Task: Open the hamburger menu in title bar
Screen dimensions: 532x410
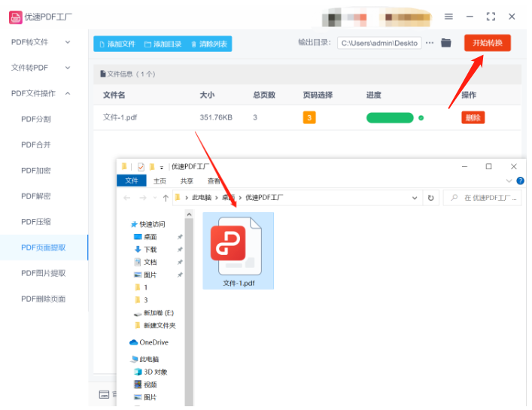Action: click(448, 17)
